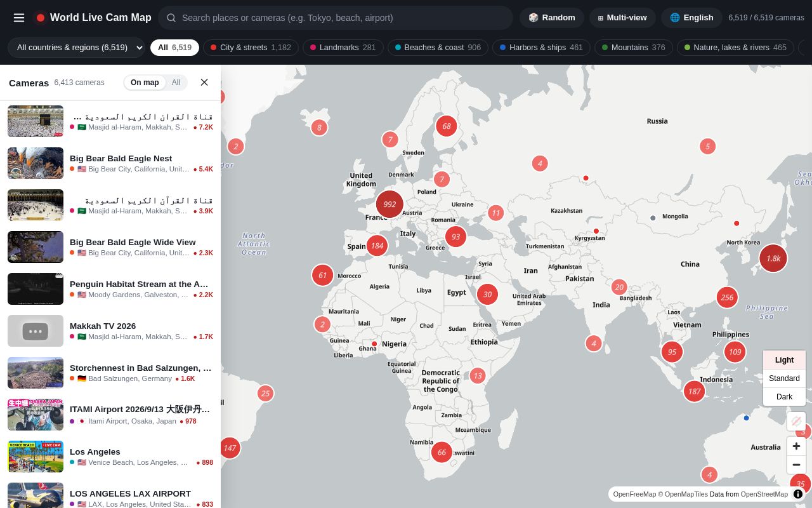Filter by Harbors & ships category
The image size is (812, 508).
(x=541, y=48)
